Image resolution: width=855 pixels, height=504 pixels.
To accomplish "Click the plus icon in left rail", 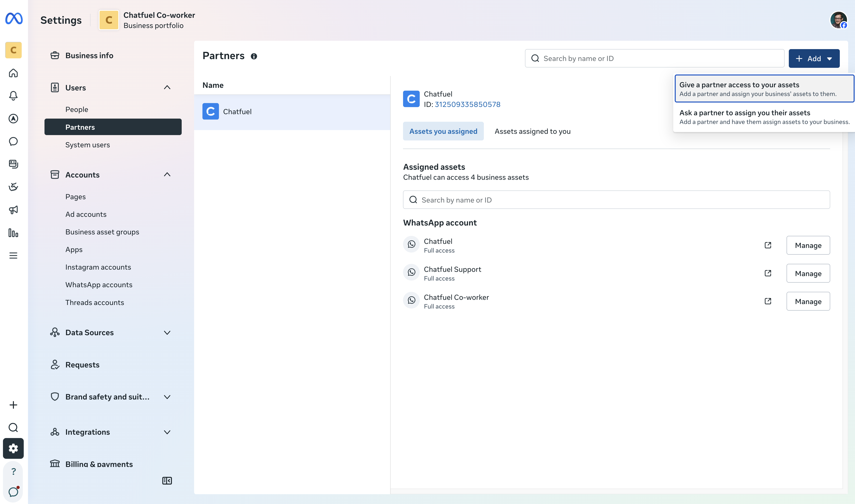I will (x=13, y=405).
